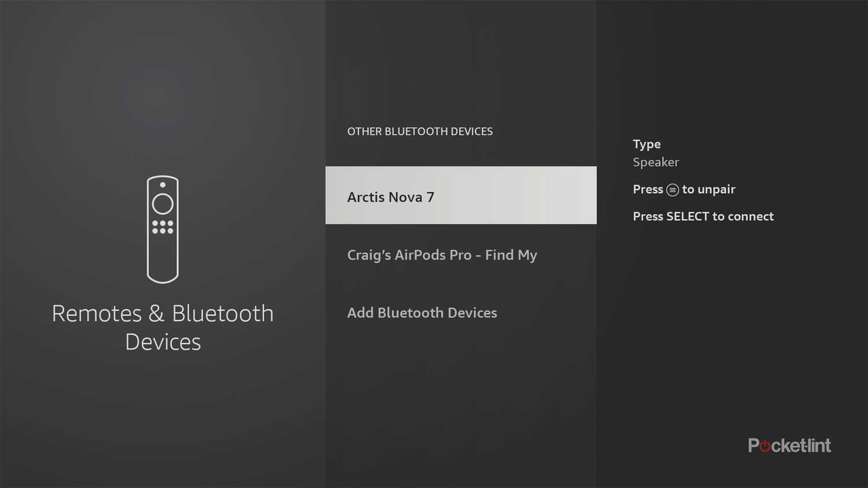
Task: Click the Remotes & Bluetooth Devices title
Action: pos(163,327)
